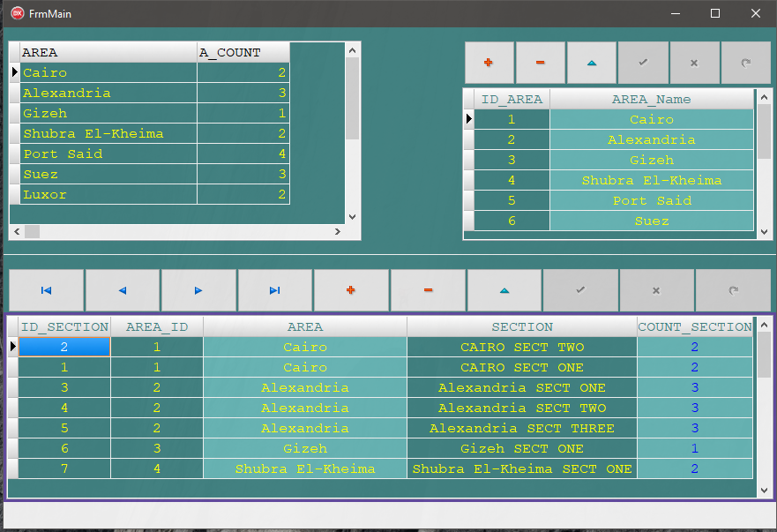Click the FrmMain application icon in title bar

tap(18, 13)
